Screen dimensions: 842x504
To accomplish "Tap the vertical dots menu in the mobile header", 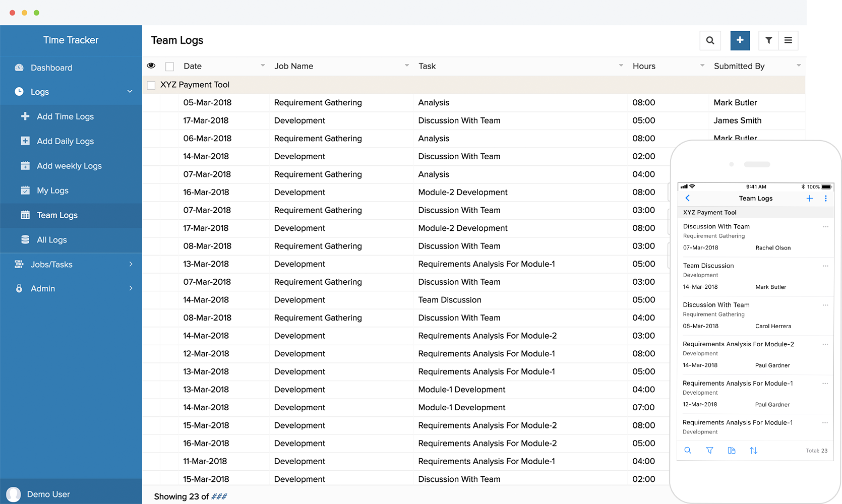I will click(825, 199).
